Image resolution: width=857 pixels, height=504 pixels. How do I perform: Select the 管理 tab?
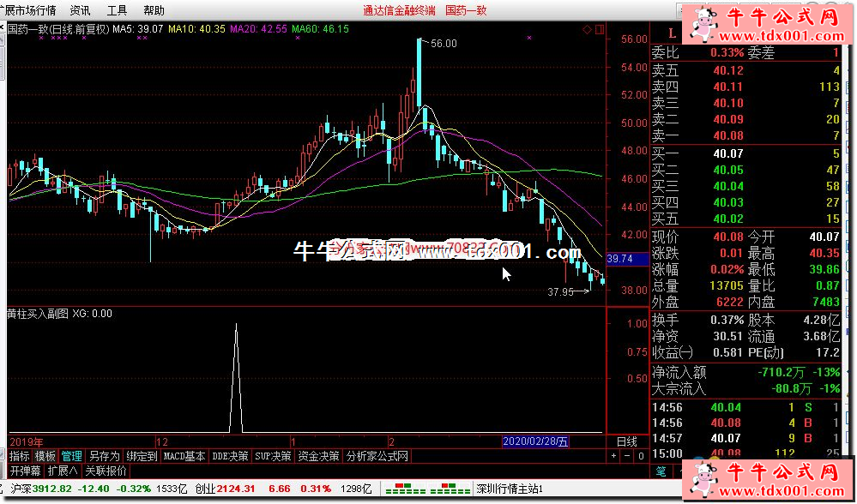pos(71,457)
